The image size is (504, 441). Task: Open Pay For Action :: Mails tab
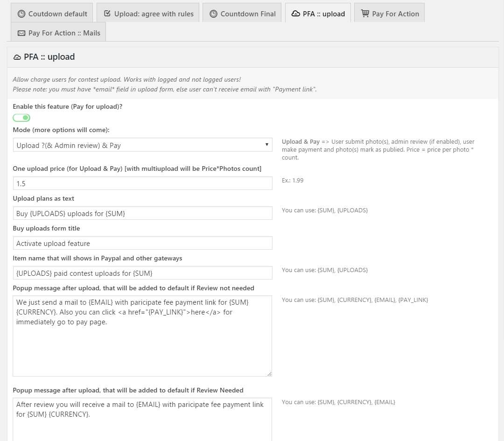(x=58, y=32)
